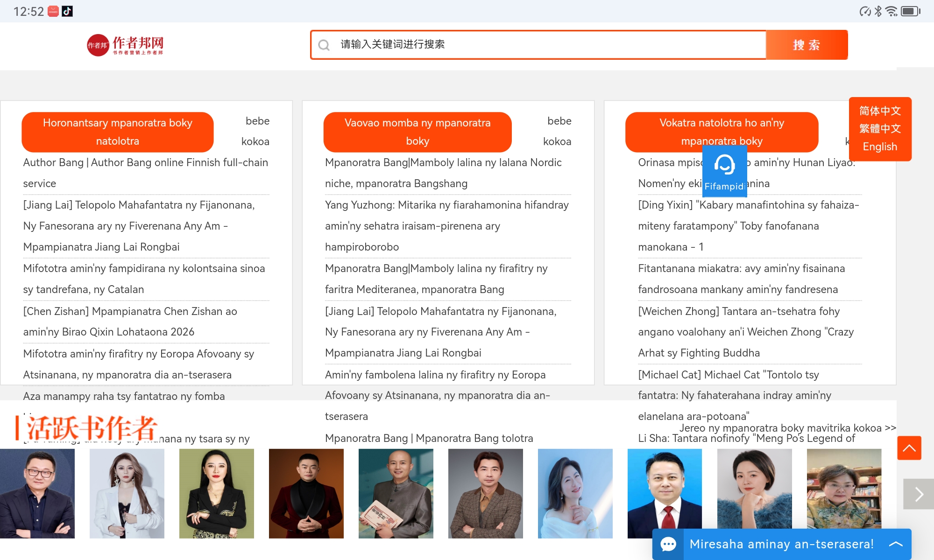This screenshot has width=934, height=560.
Task: Open the Jereo ny mpanoratra boky mavitrika kokoa link
Action: (787, 428)
